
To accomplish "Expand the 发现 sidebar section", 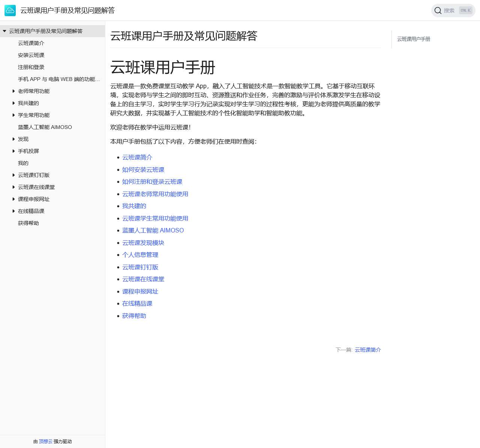I will tap(13, 139).
